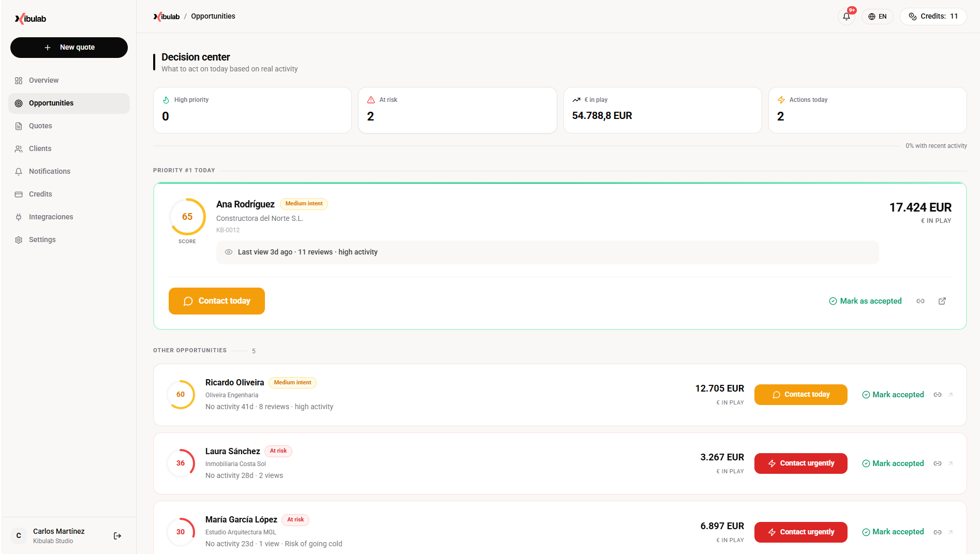
Task: Open the EN language selector
Action: pyautogui.click(x=878, y=16)
